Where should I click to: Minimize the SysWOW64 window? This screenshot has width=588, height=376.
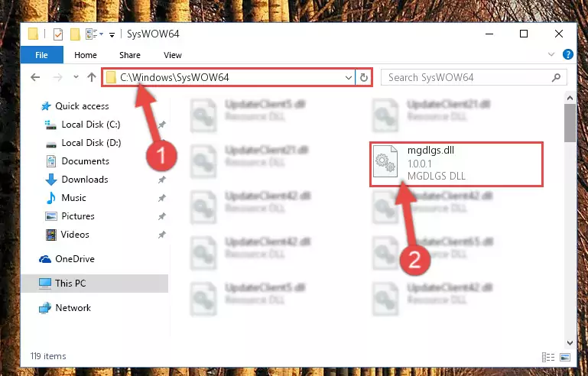(489, 34)
